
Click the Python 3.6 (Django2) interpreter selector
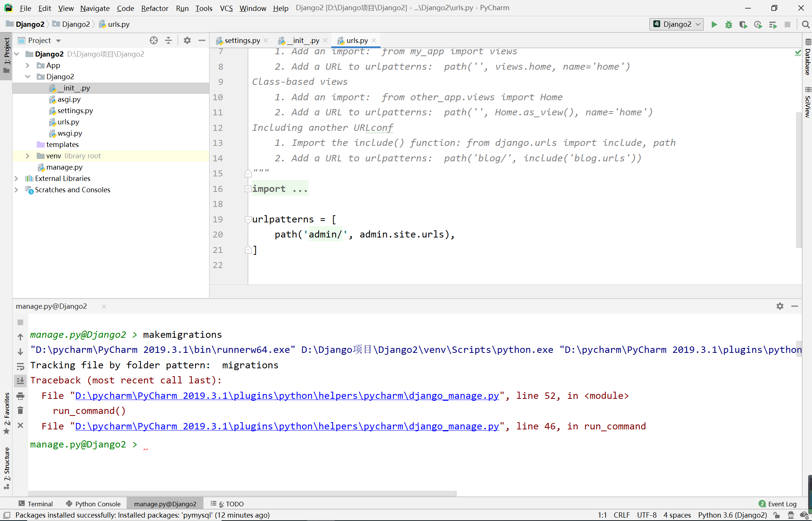click(732, 515)
